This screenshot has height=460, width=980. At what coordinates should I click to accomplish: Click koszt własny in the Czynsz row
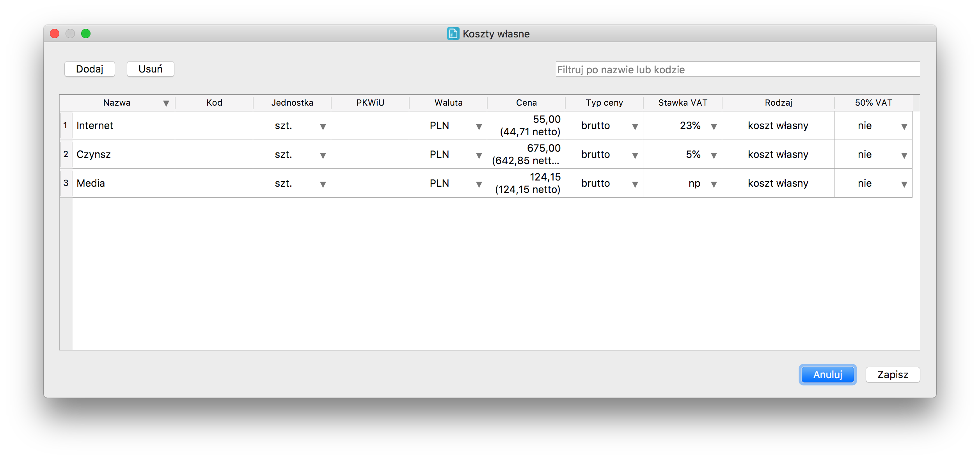778,154
